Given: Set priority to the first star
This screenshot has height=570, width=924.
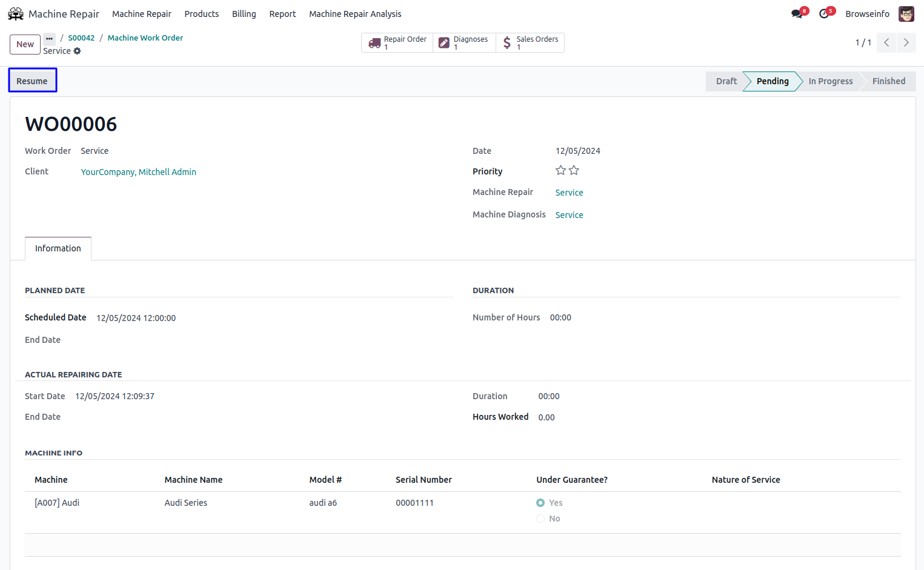Looking at the screenshot, I should pyautogui.click(x=560, y=171).
